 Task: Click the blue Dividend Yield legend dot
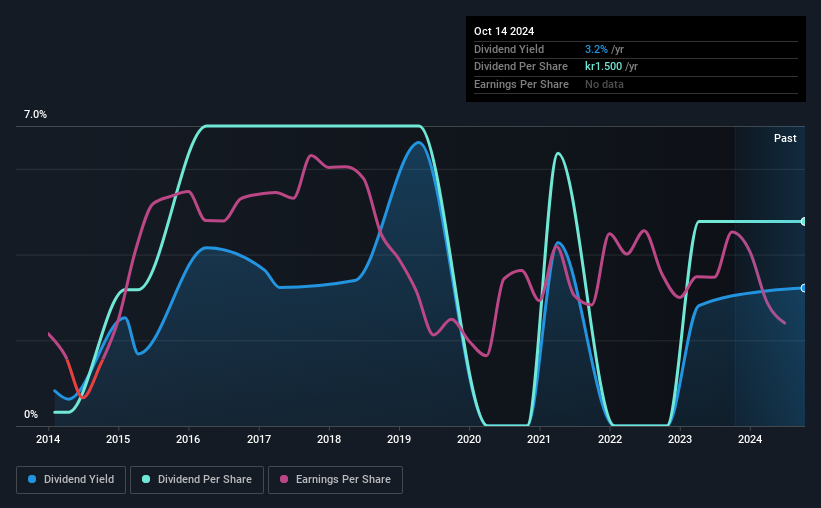[32, 479]
